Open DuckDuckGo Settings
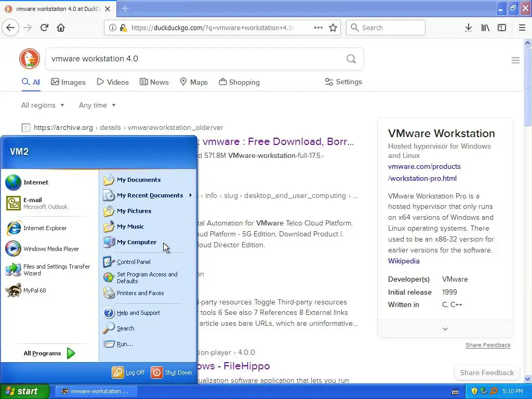 343,82
